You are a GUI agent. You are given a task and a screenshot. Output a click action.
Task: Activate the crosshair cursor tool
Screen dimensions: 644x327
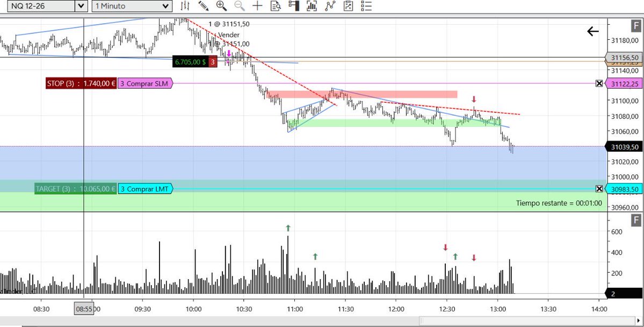[257, 6]
